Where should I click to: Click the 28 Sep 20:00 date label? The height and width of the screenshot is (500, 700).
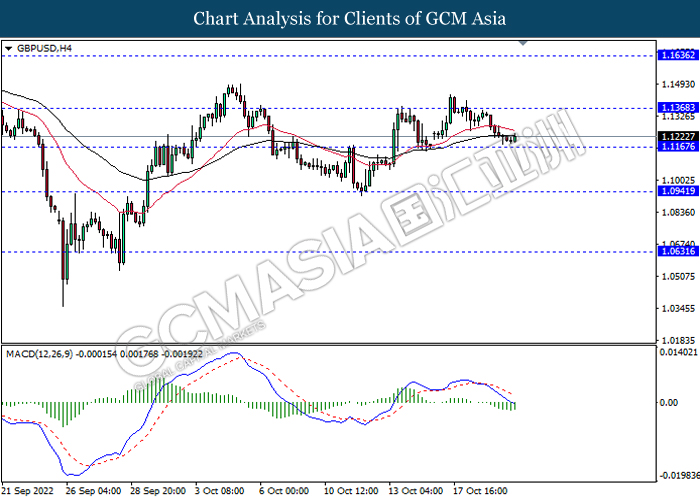[x=158, y=491]
